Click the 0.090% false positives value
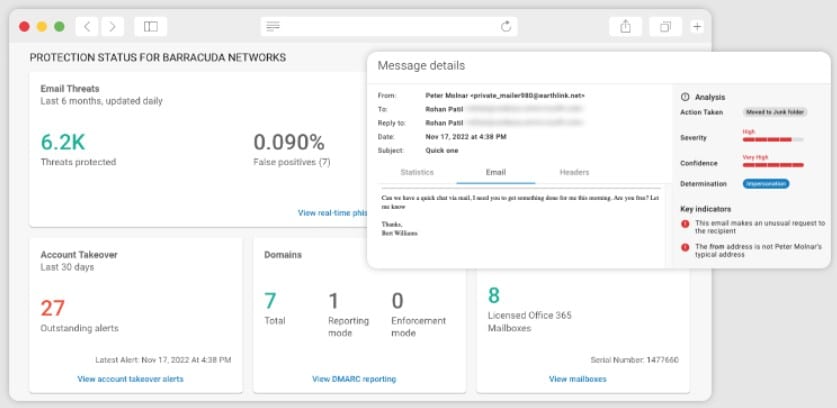837x408 pixels. 289,143
